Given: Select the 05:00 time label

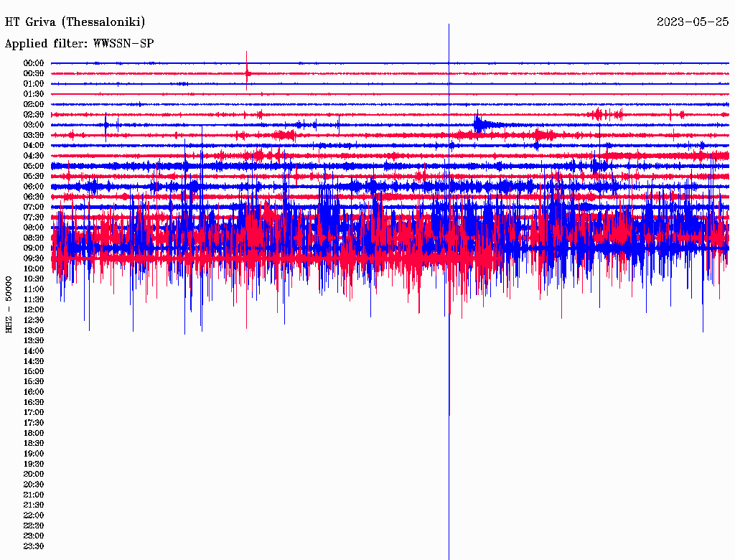Looking at the screenshot, I should [34, 166].
